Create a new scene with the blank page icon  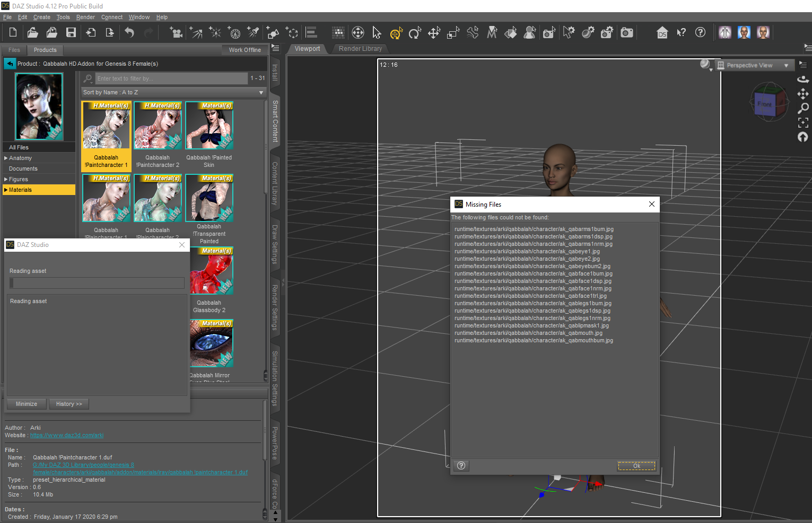point(13,33)
